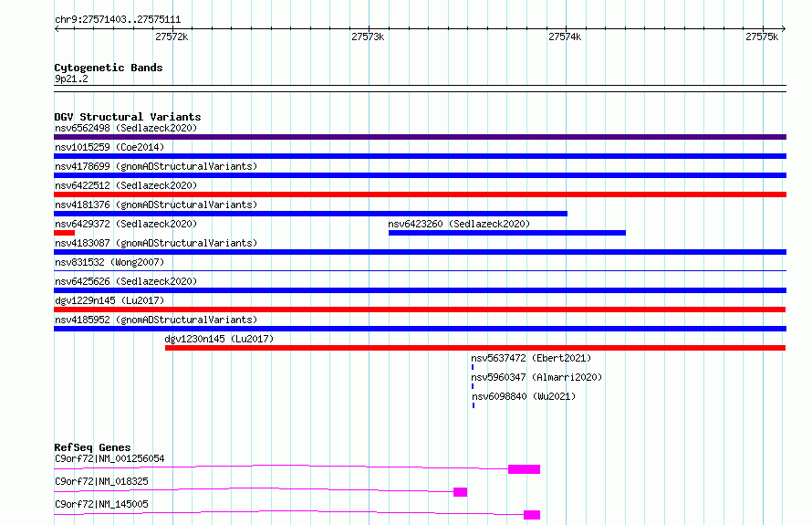Screen dimensions: 812x525
Task: Click variant label nsv6425626 (Sedlazeck2020)
Action: [126, 281]
